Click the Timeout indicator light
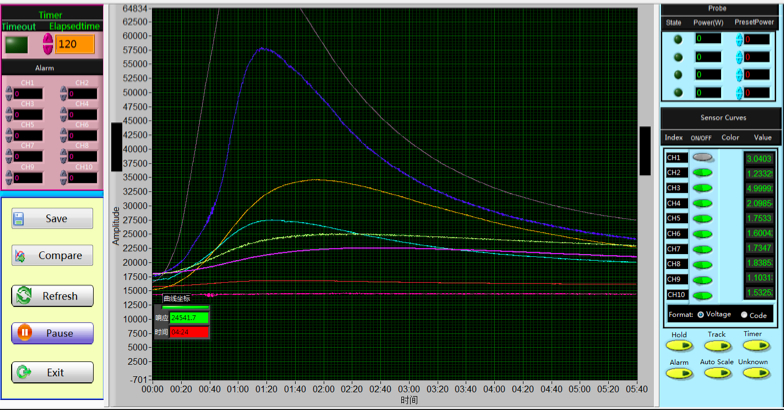The width and height of the screenshot is (784, 410). point(16,44)
